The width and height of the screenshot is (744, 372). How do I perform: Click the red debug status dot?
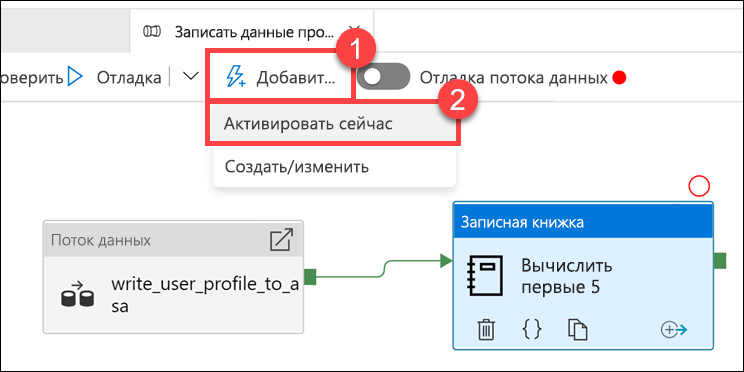(x=619, y=77)
